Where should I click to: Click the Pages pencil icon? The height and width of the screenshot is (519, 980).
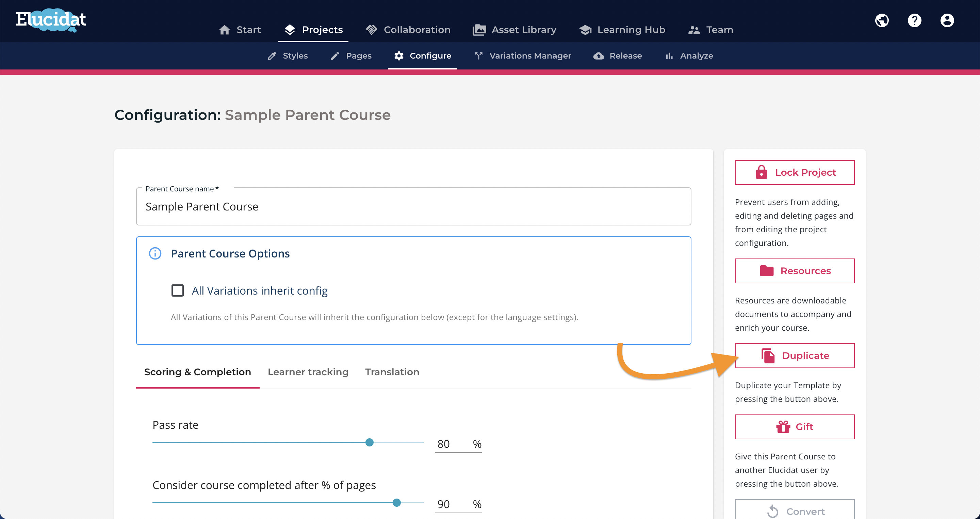(x=335, y=56)
